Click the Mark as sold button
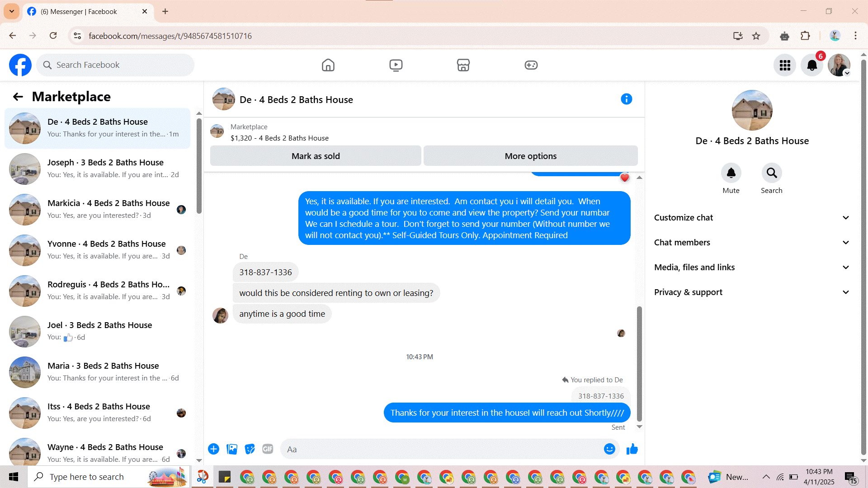This screenshot has width=868, height=488. 316,156
